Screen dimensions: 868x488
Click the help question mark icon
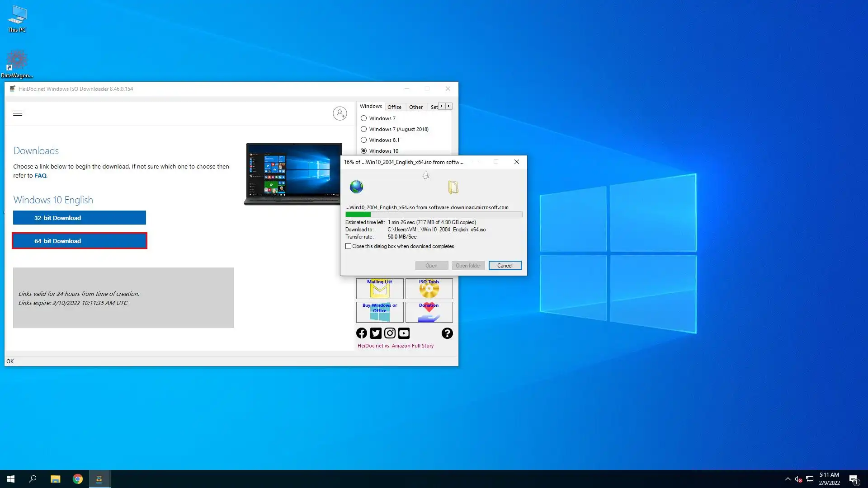(447, 333)
